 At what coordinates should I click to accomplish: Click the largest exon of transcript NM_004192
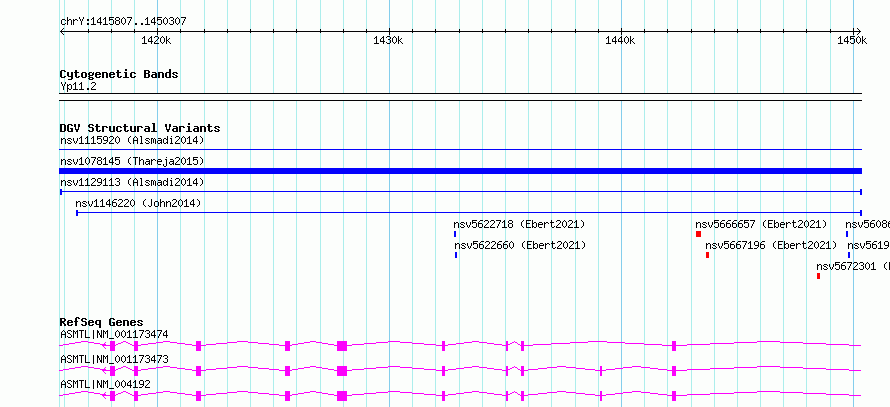click(x=342, y=396)
